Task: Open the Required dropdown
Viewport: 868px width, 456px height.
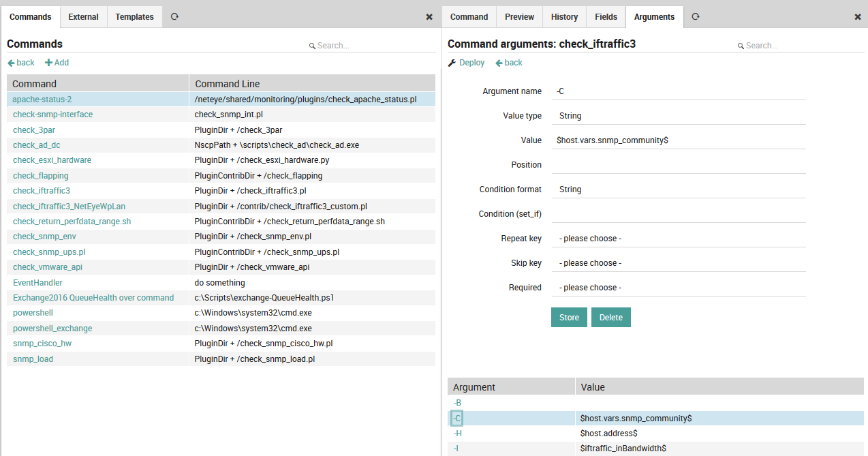Action: tap(678, 287)
